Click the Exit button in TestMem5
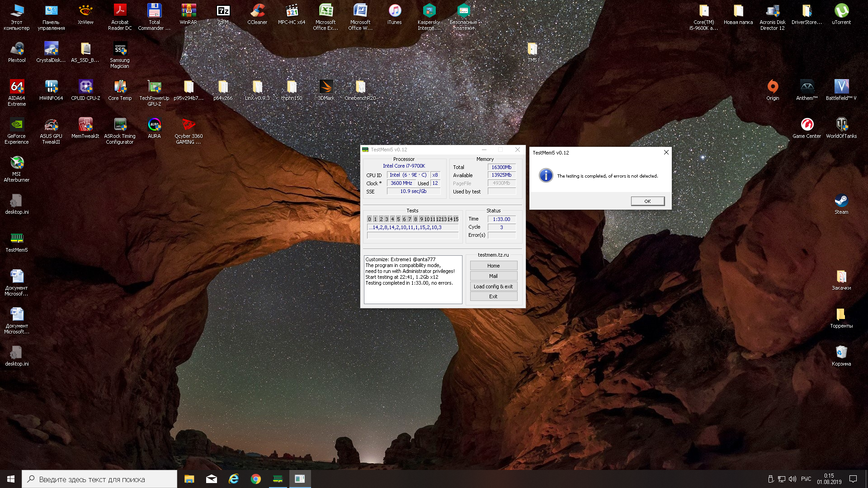Viewport: 868px width, 488px height. [493, 296]
